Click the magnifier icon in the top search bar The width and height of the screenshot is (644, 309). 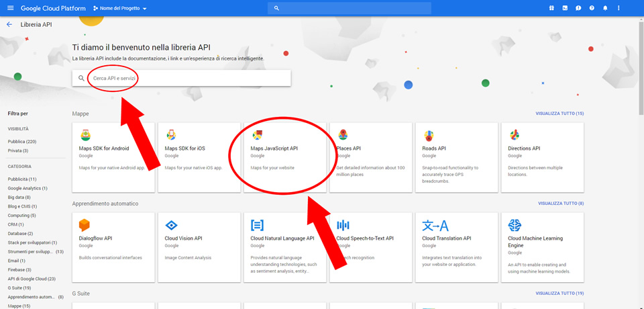point(276,8)
